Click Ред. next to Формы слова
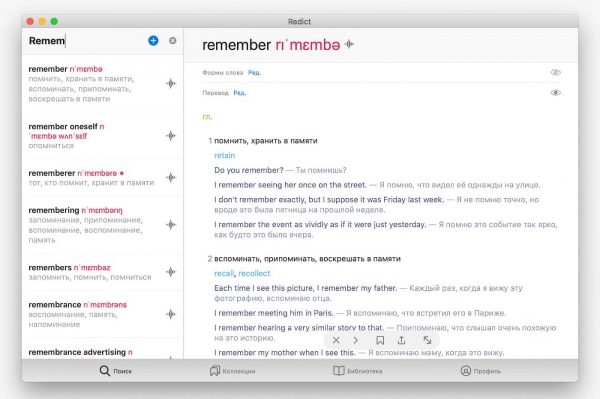 pyautogui.click(x=254, y=73)
